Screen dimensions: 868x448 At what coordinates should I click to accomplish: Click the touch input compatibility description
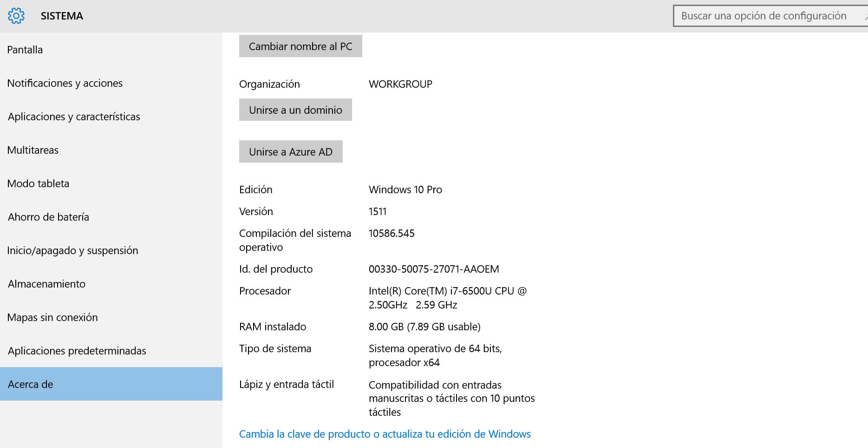(452, 398)
